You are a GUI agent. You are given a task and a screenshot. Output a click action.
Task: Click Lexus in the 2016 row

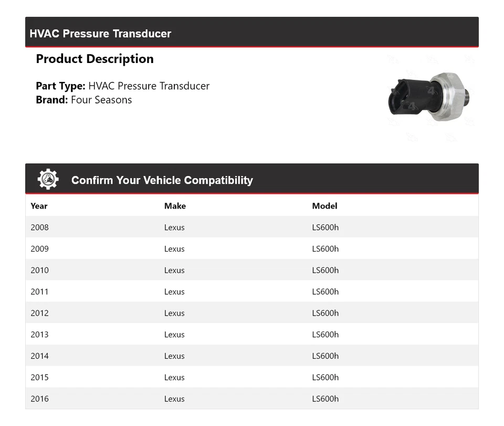[174, 399]
